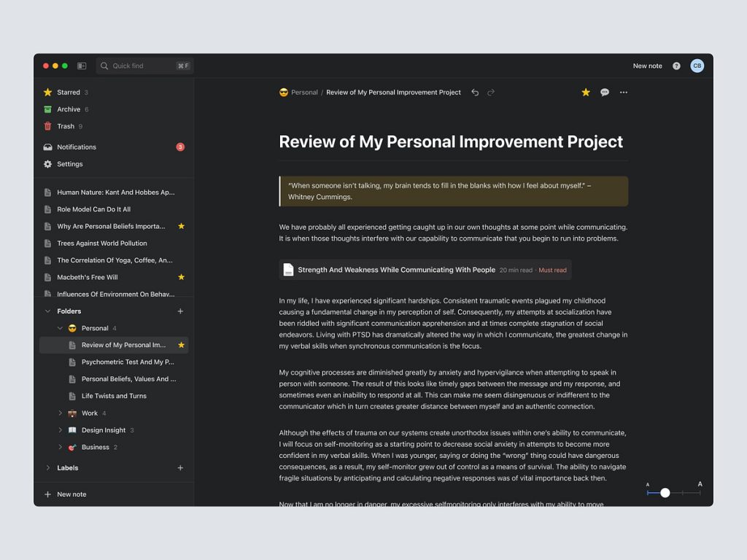Open the Archive section
This screenshot has height=560, width=747.
point(70,109)
